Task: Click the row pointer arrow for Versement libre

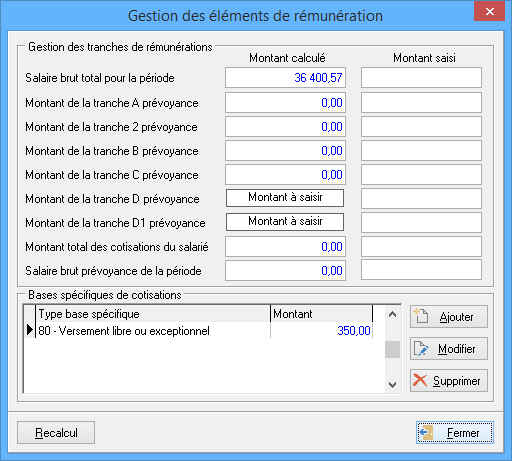Action: [30, 330]
